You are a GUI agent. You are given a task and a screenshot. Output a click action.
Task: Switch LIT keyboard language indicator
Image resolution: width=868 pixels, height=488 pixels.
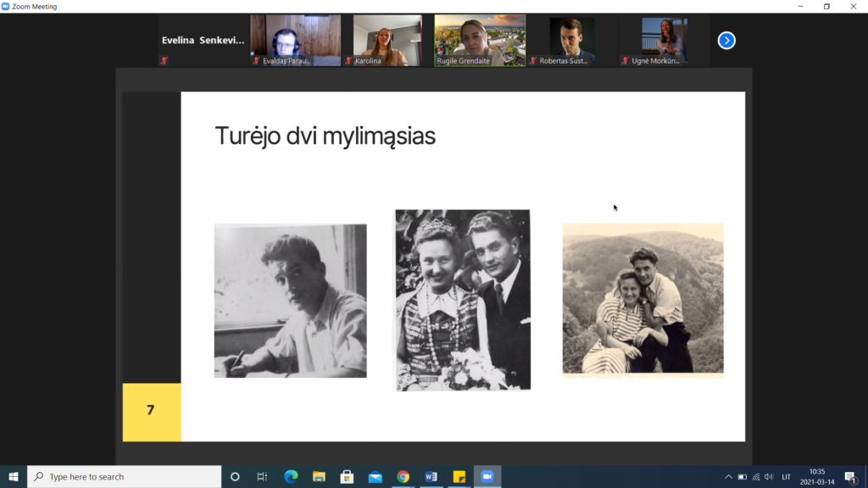[787, 477]
